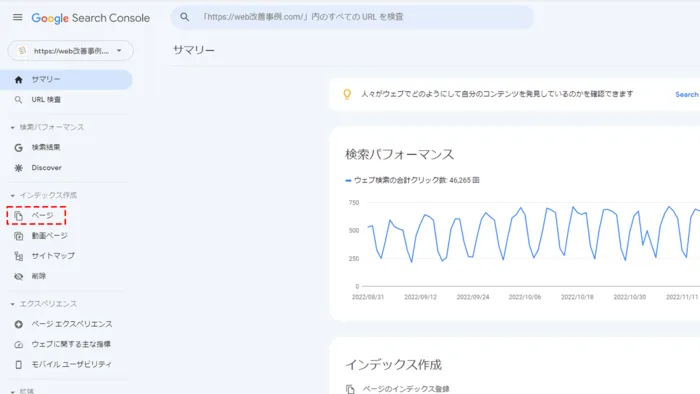Click the モバイル ユーザビリティ phone icon

click(x=18, y=365)
